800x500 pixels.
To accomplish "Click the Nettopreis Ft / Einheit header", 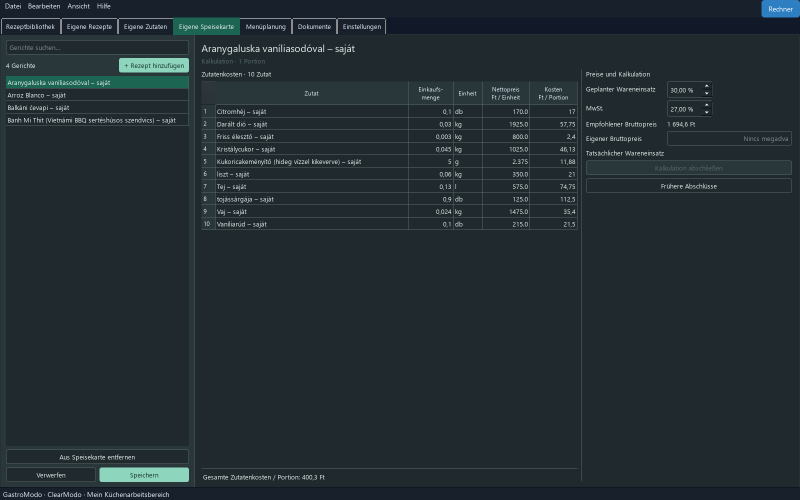I will tap(506, 93).
